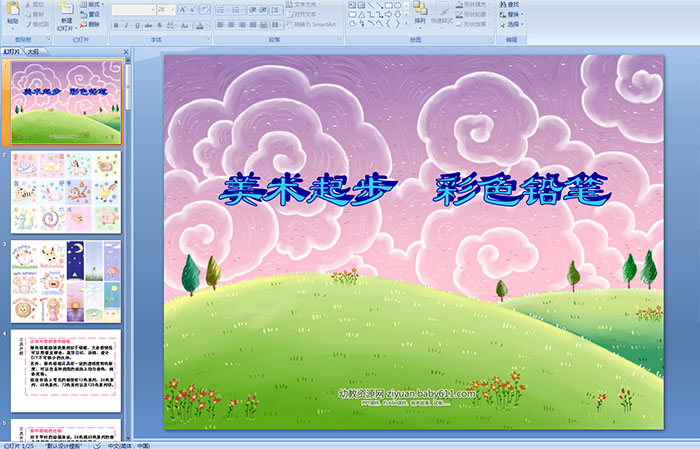Click language indicator 中文(简体, 中国)
Screen dimensions: 700x449
tap(129, 445)
